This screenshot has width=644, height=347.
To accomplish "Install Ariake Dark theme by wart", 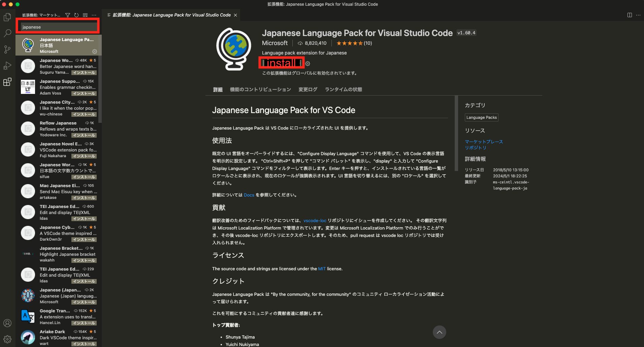I will click(84, 344).
